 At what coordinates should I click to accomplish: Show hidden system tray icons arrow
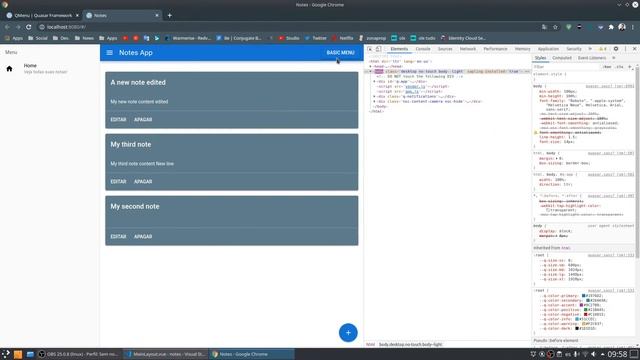602,354
